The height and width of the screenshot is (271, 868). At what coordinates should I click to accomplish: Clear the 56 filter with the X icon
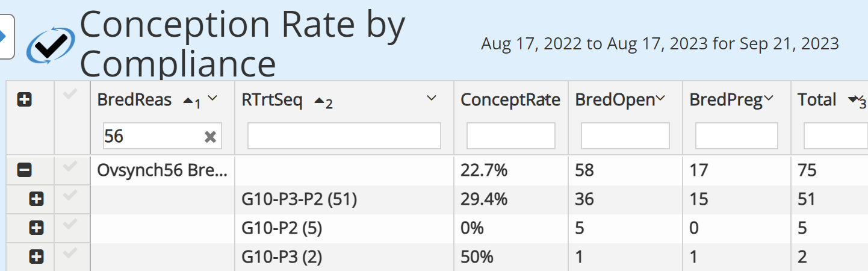coord(210,137)
